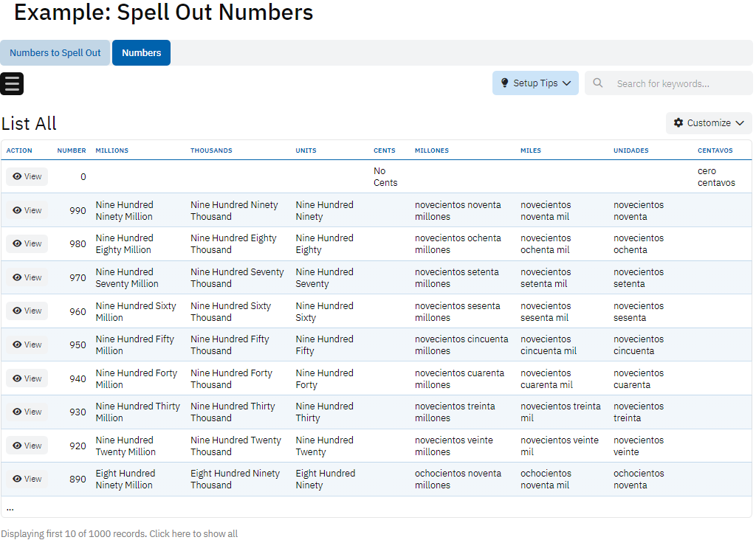756x540 pixels.
Task: Sort by the Millions column header
Action: coord(111,150)
